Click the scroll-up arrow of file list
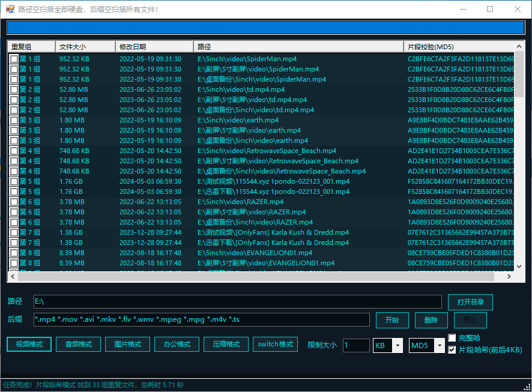 [x=519, y=46]
